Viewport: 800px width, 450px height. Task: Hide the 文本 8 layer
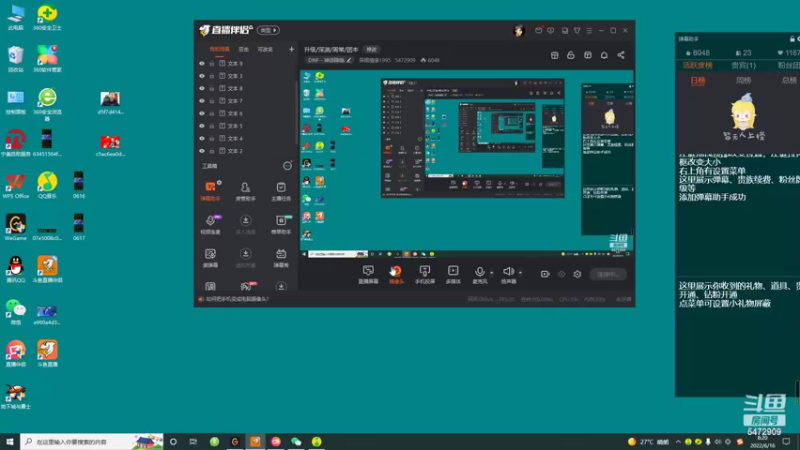click(202, 89)
